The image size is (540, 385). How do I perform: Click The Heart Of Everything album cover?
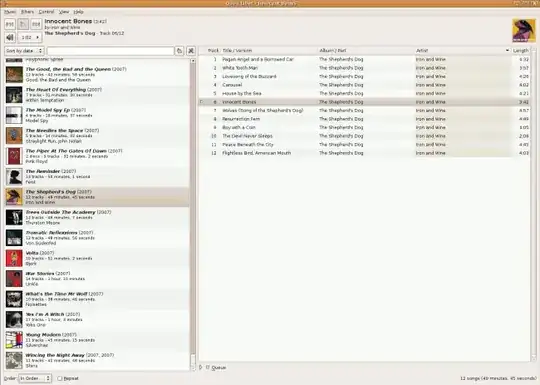pyautogui.click(x=14, y=95)
